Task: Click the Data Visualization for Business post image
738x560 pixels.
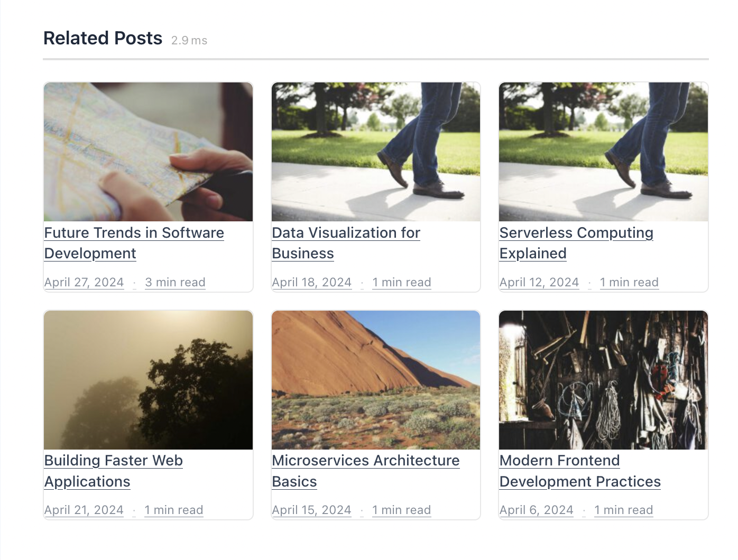Action: point(375,152)
